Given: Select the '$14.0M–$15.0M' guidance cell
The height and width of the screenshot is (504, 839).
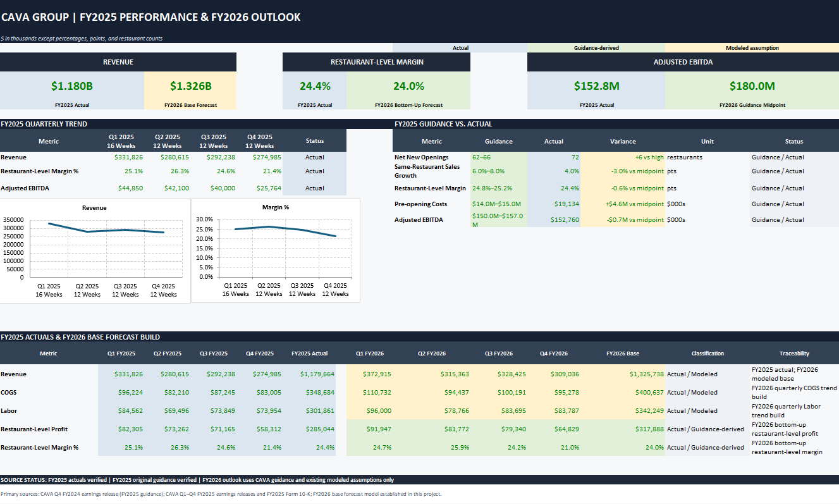Looking at the screenshot, I should click(499, 204).
